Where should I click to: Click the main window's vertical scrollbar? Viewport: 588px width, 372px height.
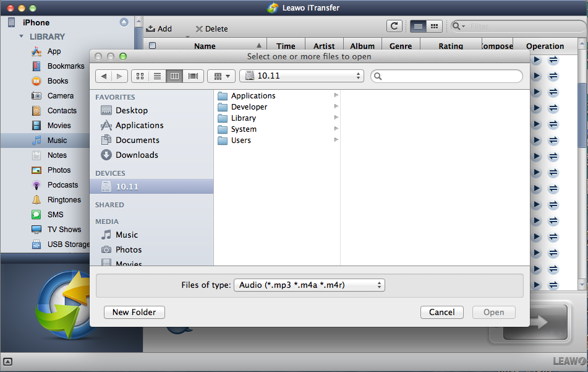click(x=582, y=111)
